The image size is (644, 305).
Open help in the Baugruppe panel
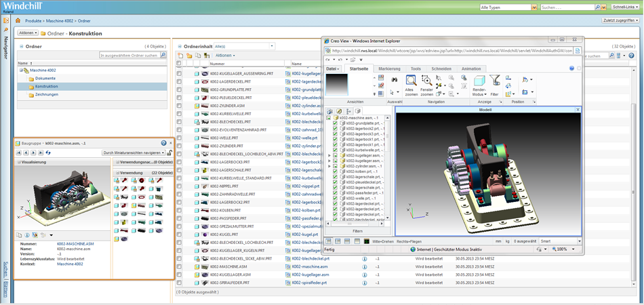coord(163,143)
